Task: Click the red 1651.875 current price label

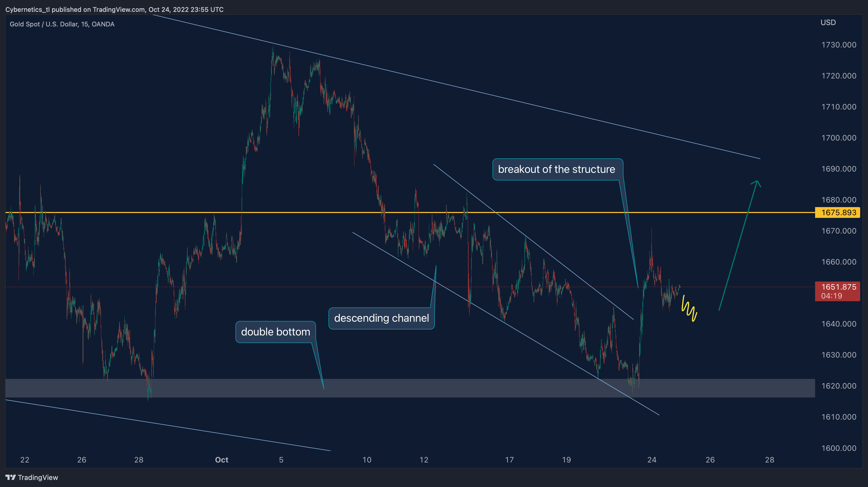Action: coord(839,287)
